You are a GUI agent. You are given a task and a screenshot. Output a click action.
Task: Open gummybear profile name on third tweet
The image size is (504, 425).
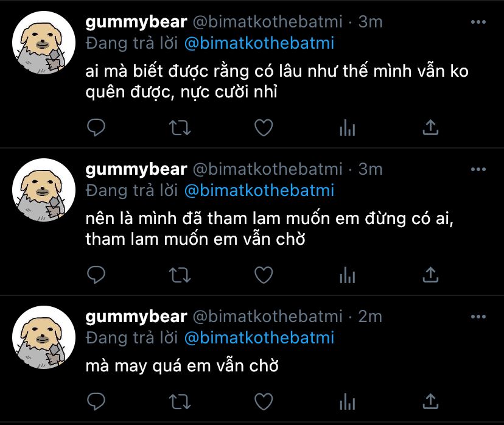[x=136, y=317]
